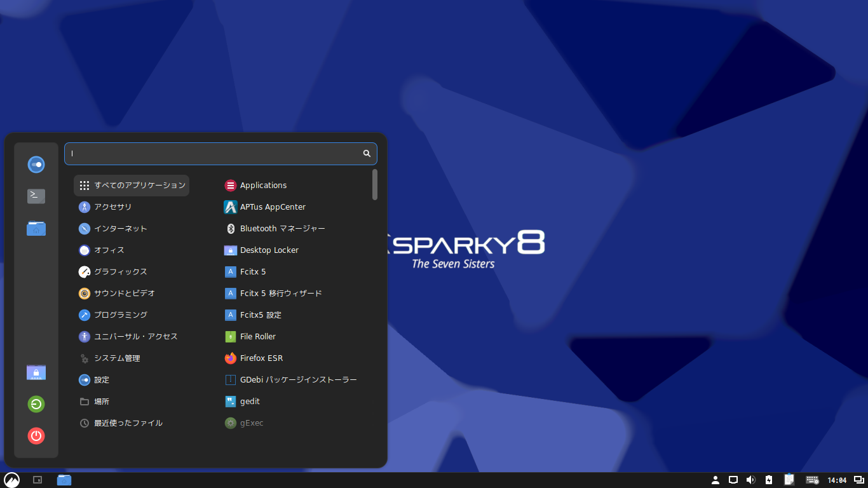Click the window overview icon beside the clock
Viewport: 868px width, 488px height.
pyautogui.click(x=859, y=480)
